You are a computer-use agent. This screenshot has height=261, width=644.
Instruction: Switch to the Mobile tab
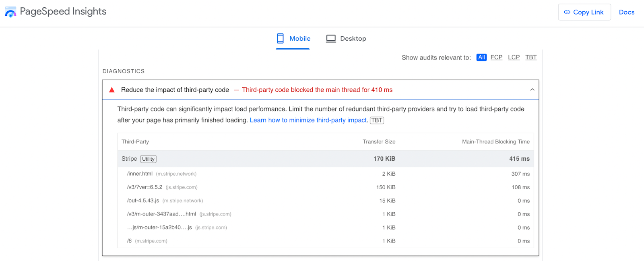click(293, 39)
